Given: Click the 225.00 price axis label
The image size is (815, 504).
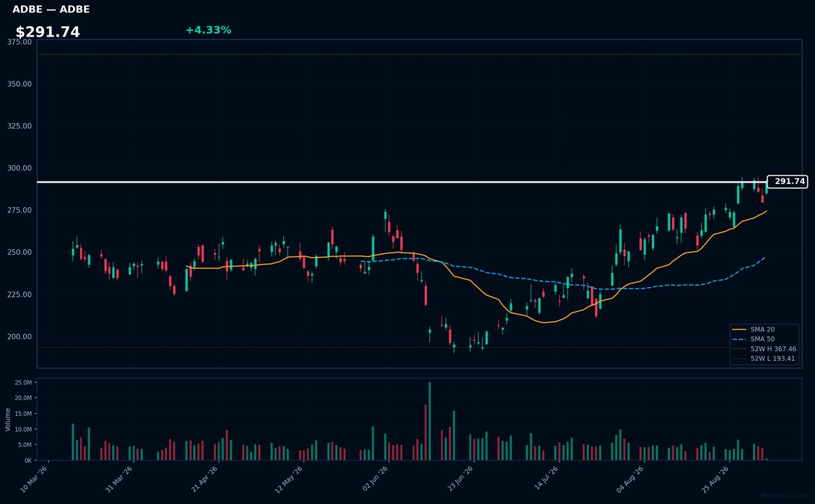Looking at the screenshot, I should (19, 295).
